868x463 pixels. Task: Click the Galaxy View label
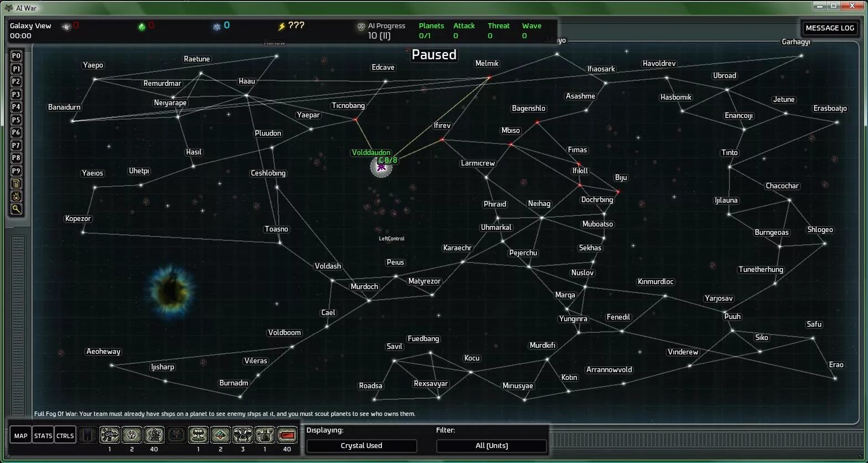pos(30,25)
